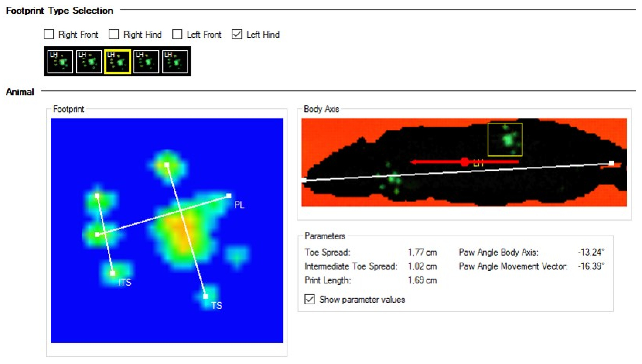Click the right end handle of body axis
This screenshot has height=364, width=642.
[611, 163]
